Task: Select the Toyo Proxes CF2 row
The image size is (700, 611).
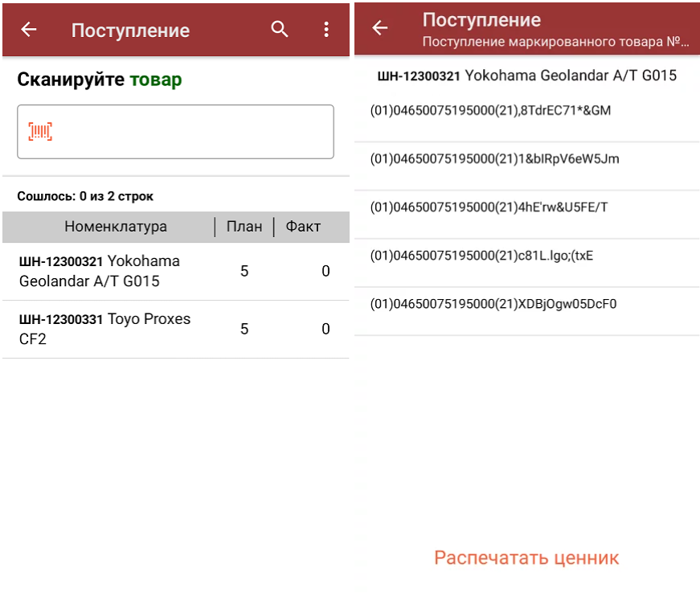Action: coord(175,330)
